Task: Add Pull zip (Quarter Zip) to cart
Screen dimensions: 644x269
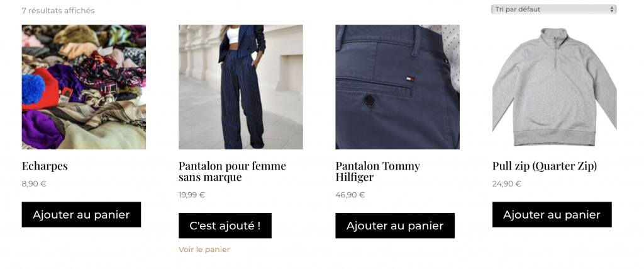Action: click(x=552, y=214)
